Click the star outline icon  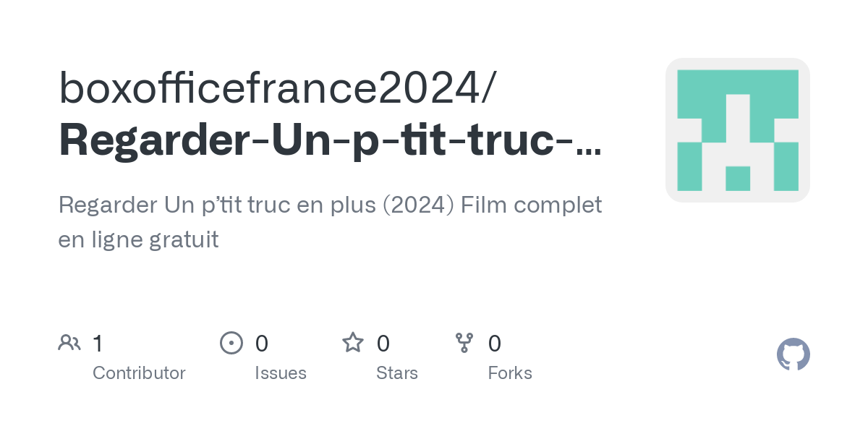(353, 343)
